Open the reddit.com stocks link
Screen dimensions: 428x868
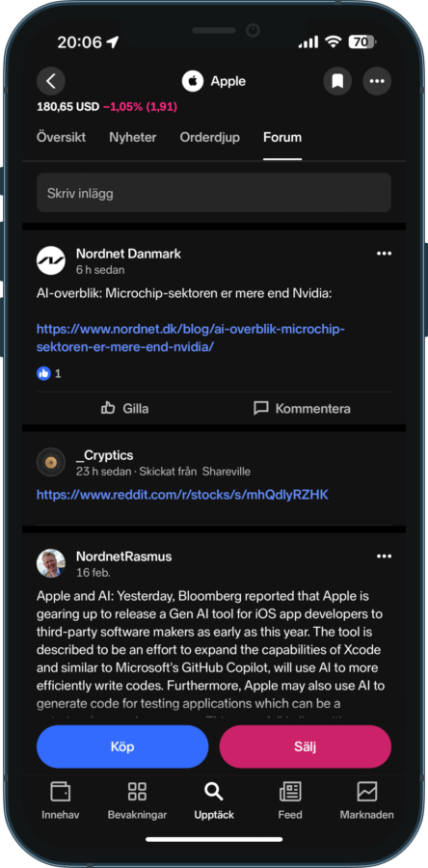[x=182, y=495]
